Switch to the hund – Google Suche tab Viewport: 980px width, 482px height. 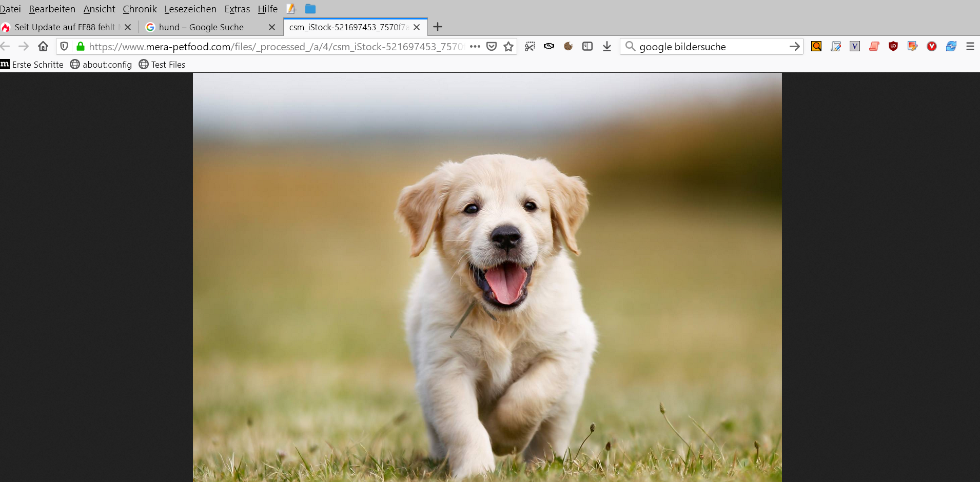(201, 27)
